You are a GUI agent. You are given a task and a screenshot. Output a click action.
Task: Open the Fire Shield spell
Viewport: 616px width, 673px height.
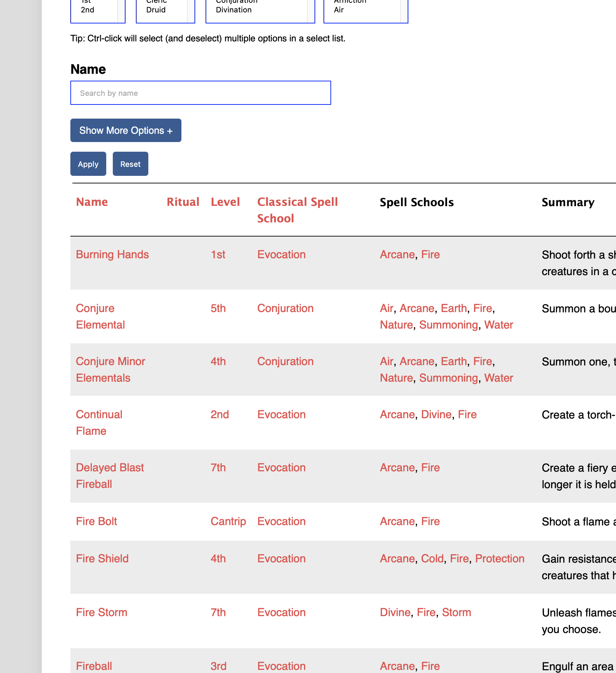coord(102,559)
